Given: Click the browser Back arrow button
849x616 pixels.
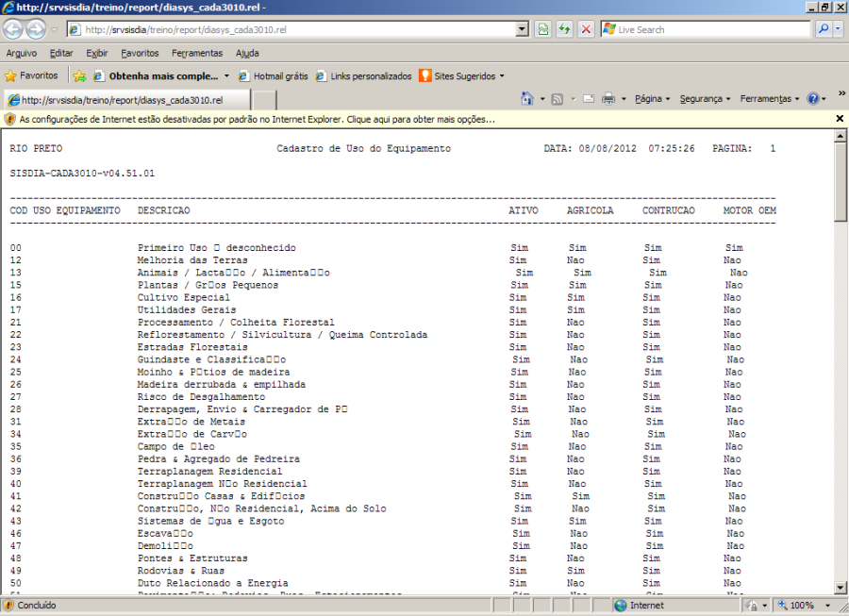Looking at the screenshot, I should pos(13,29).
